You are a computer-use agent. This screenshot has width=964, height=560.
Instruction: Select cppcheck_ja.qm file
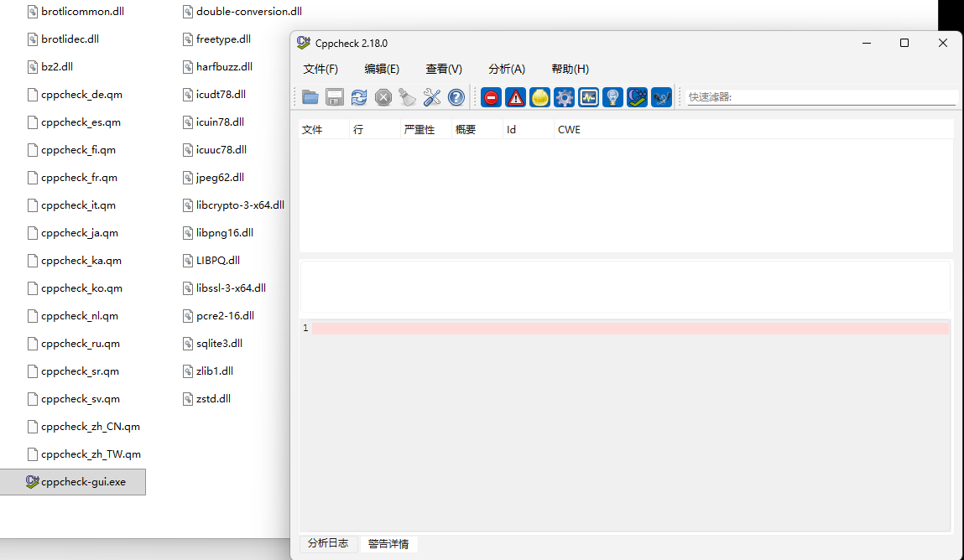click(72, 233)
